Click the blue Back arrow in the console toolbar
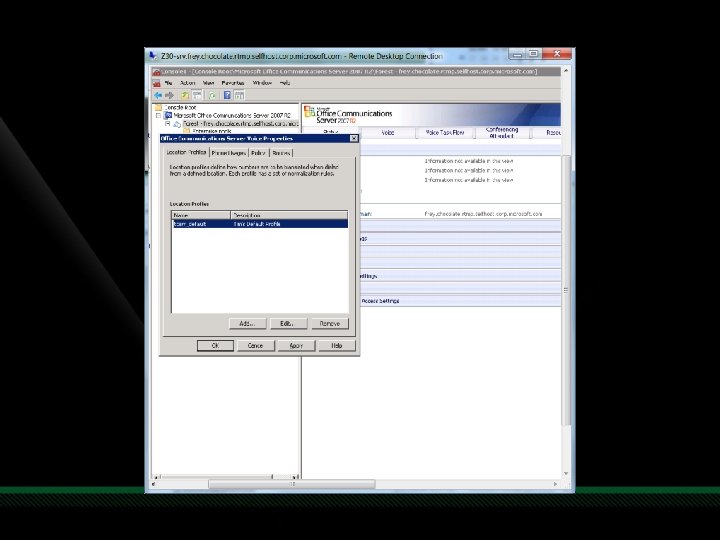 pyautogui.click(x=158, y=95)
